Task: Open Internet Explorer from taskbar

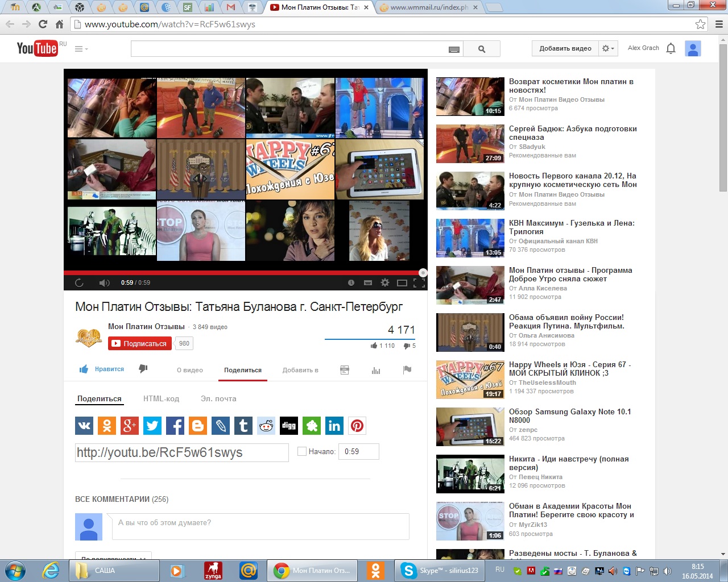Action: tap(50, 571)
